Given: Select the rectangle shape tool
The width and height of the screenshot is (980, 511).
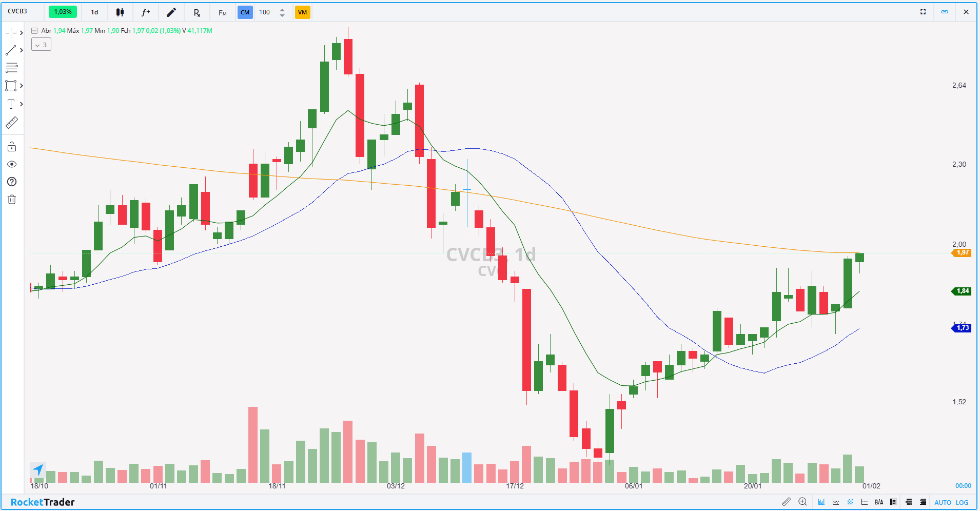Looking at the screenshot, I should point(11,86).
